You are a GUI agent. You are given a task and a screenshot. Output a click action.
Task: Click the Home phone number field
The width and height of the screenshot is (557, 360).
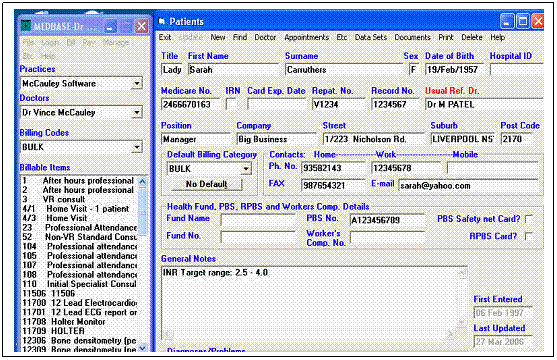(x=333, y=168)
